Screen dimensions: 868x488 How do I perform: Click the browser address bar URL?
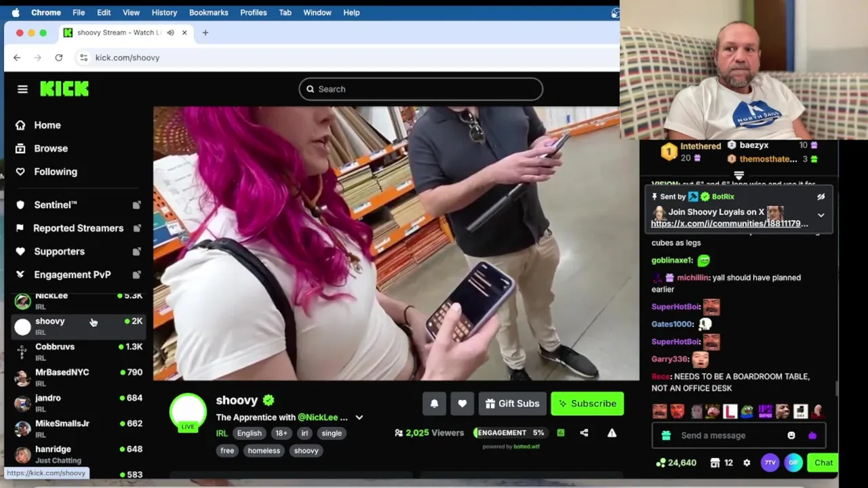(x=127, y=58)
